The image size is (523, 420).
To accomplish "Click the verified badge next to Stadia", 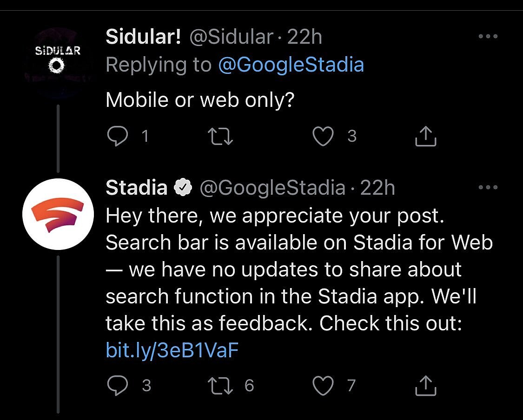I will pos(183,188).
